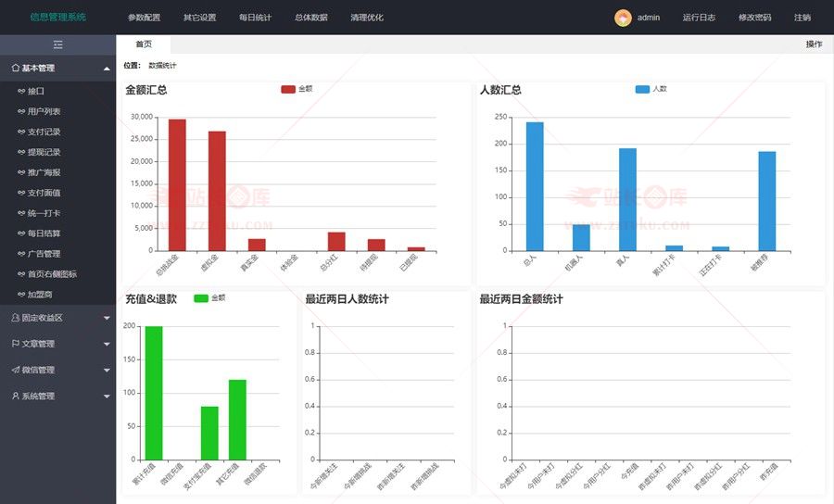
Task: Click the paper plane icon beside 微信管理
Action: pos(15,370)
